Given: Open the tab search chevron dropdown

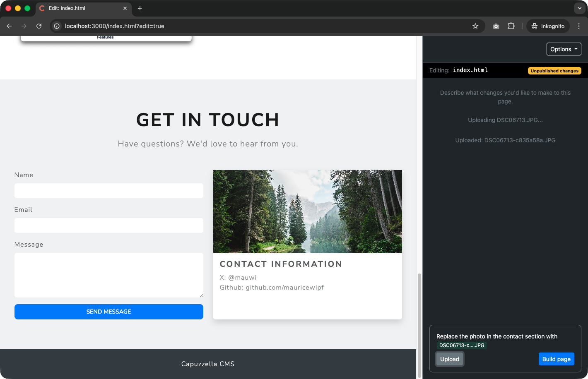Looking at the screenshot, I should coord(579,8).
